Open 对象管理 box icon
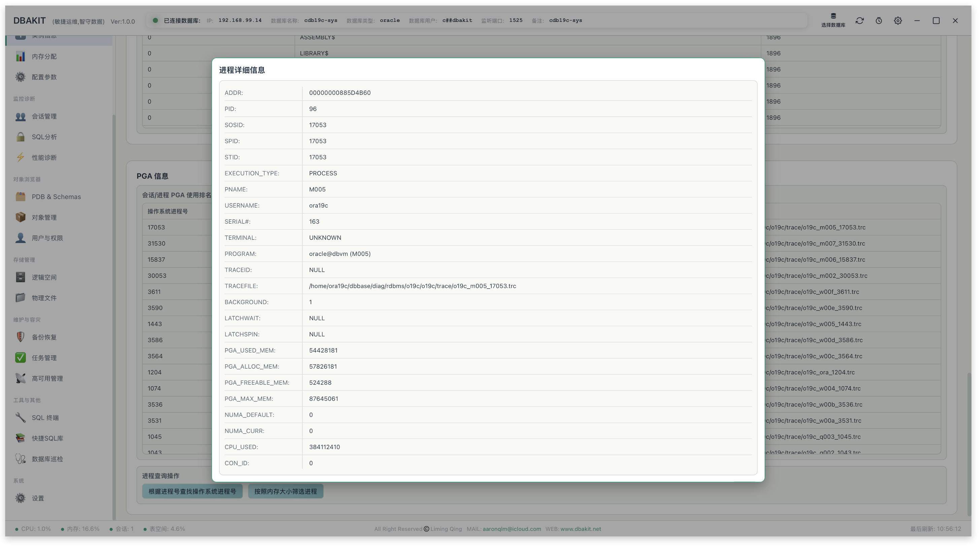Screen dimensions: 980x551 (x=21, y=217)
